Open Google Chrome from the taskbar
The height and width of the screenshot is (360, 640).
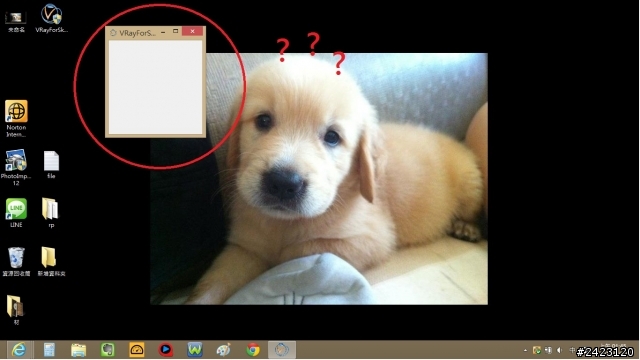pos(253,350)
